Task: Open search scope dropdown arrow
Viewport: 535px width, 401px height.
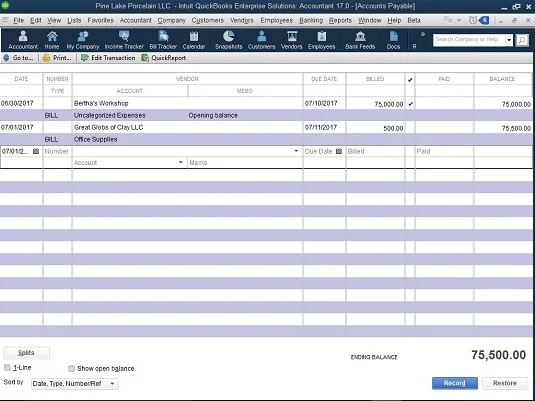Action: pos(509,40)
